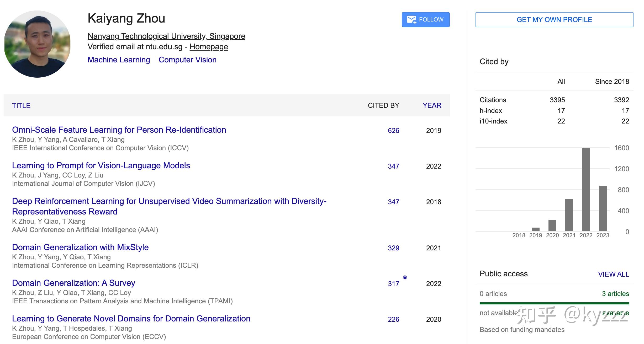Open Domain Generalization with MixStyle paper

coord(80,247)
